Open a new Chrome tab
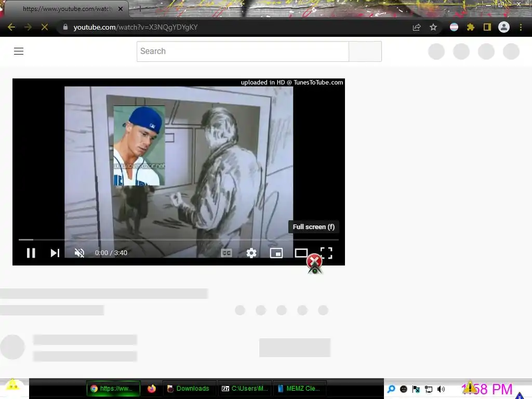The width and height of the screenshot is (532, 399). click(140, 9)
